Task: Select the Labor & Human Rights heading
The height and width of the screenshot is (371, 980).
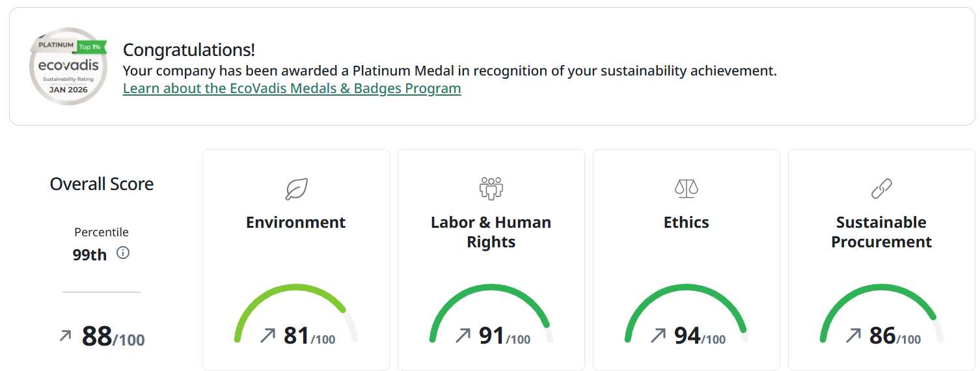Action: point(491,232)
